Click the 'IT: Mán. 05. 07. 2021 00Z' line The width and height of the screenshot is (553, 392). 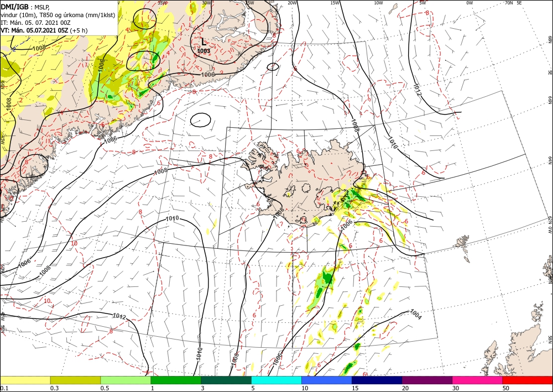click(x=35, y=23)
